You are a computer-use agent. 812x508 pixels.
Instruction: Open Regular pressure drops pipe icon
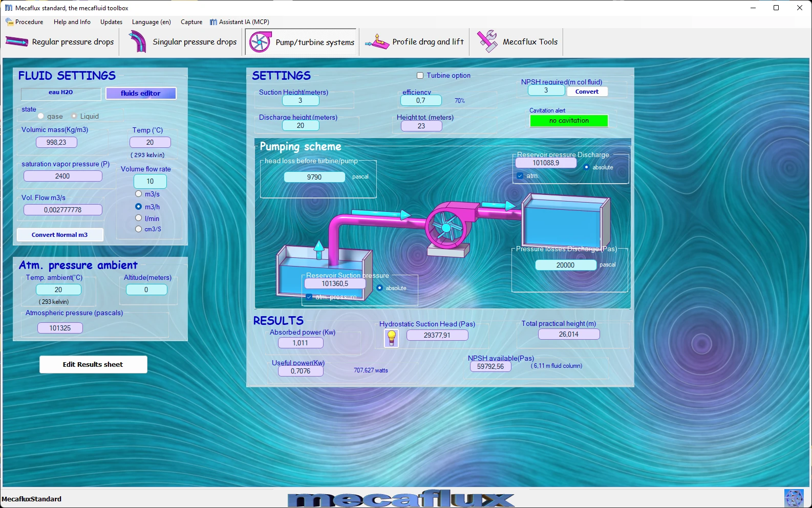coord(17,42)
